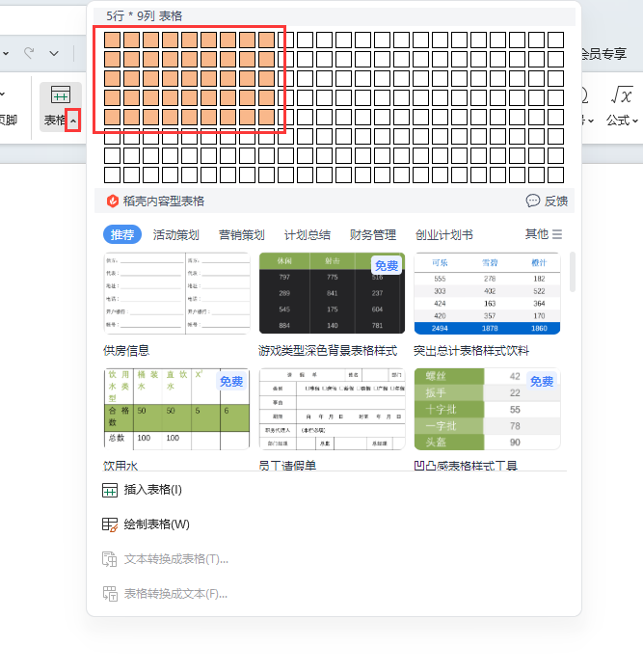
Task: Click the 供房信息 template title
Action: point(126,351)
